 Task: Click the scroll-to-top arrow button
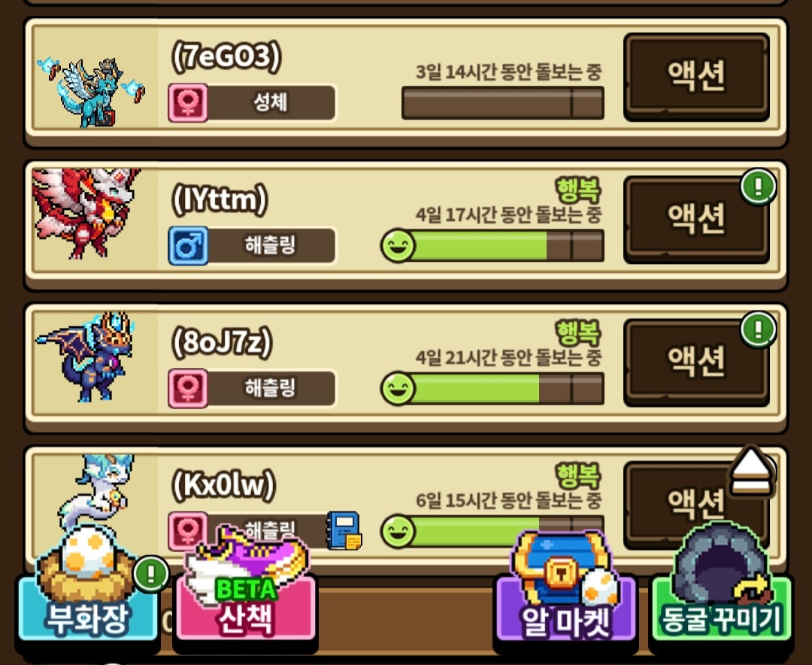click(x=751, y=472)
